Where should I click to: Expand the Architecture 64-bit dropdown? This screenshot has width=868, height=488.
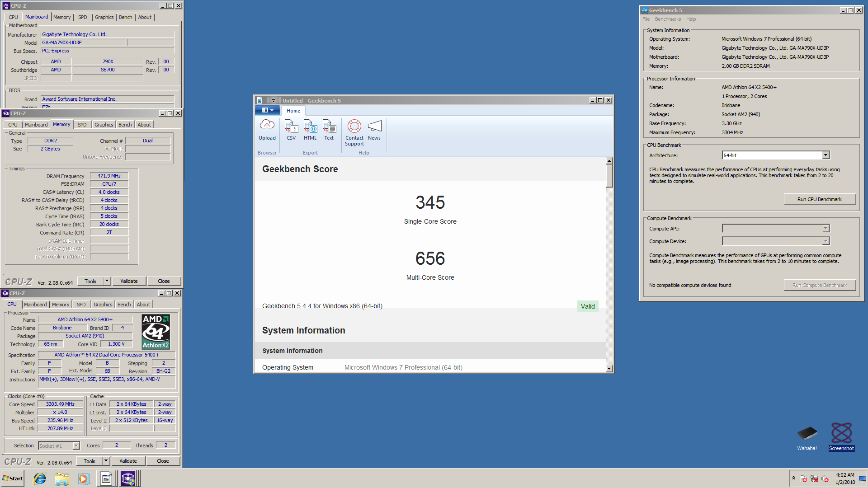pos(826,155)
